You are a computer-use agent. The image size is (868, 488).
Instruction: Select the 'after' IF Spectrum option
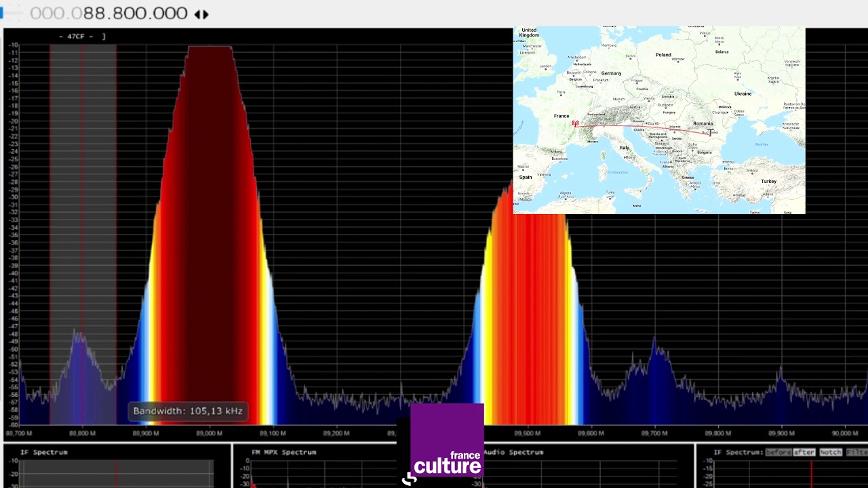point(804,452)
